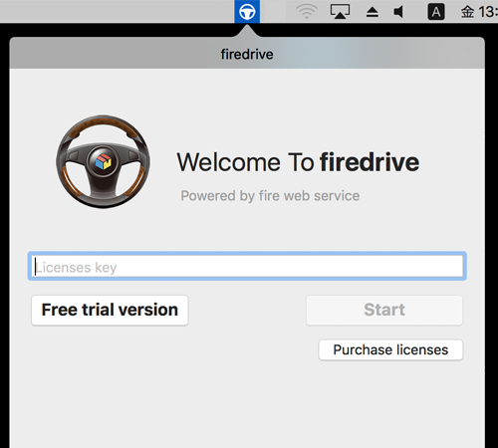Image resolution: width=498 pixels, height=448 pixels.
Task: Click the empty menu bar area left of firedrive
Action: 117,12
